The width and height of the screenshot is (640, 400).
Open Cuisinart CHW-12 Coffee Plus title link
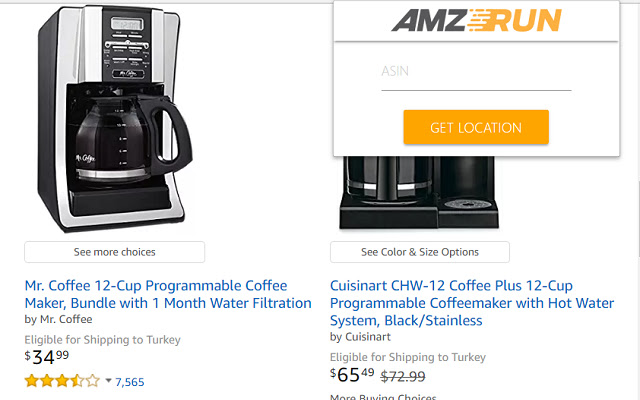(472, 303)
